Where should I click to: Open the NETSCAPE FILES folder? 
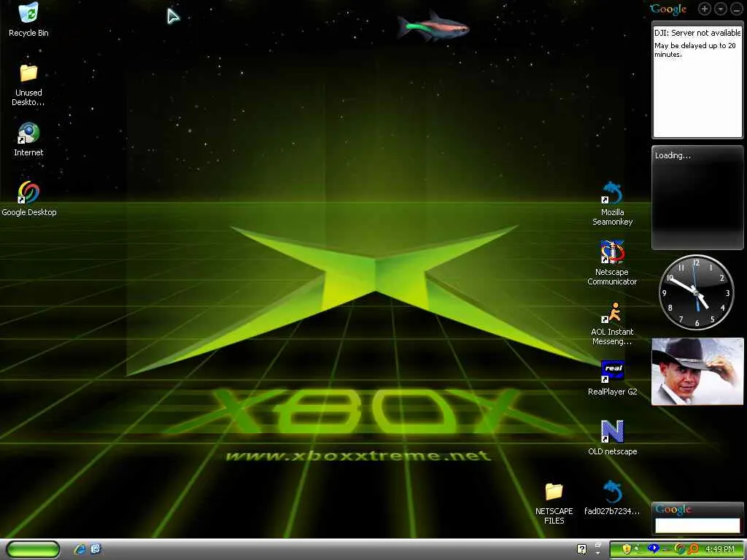point(554,503)
